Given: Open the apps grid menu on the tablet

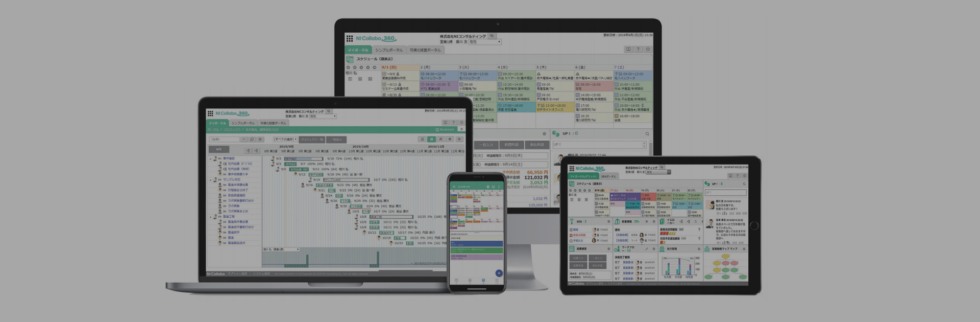Looking at the screenshot, I should click(572, 169).
